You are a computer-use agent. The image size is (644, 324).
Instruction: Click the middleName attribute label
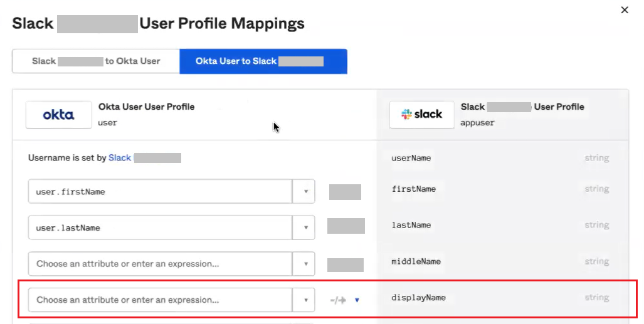click(x=416, y=261)
